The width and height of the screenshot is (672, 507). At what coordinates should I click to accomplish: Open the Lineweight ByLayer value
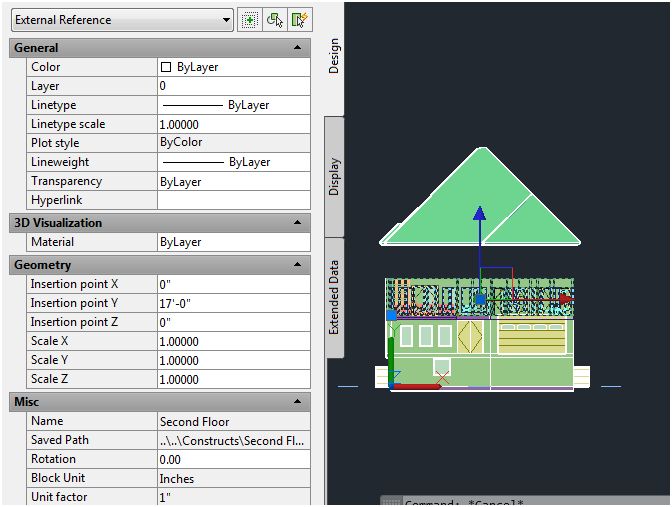pyautogui.click(x=234, y=162)
